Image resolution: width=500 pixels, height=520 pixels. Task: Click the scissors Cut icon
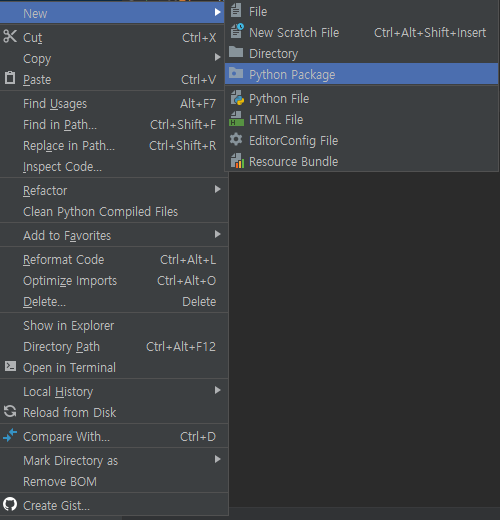10,36
